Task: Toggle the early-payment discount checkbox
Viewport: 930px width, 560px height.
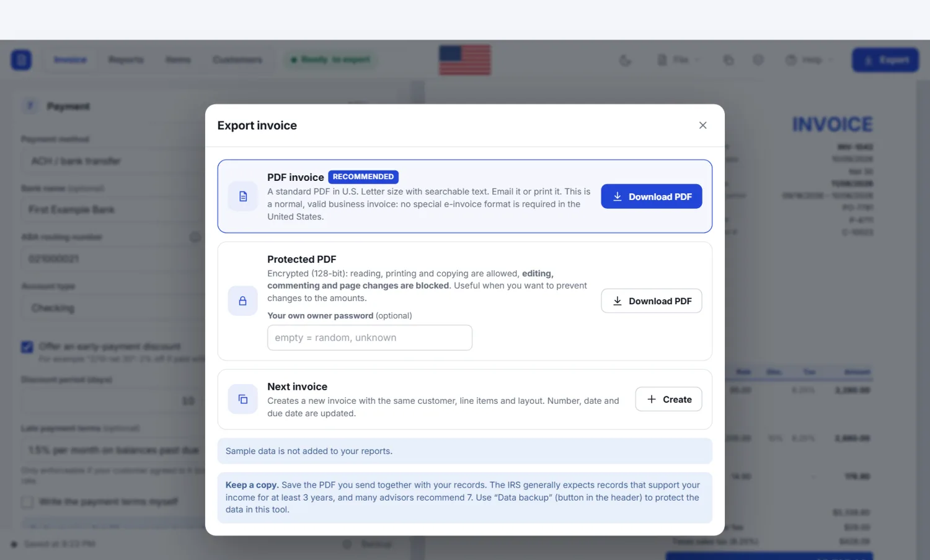Action: point(27,347)
